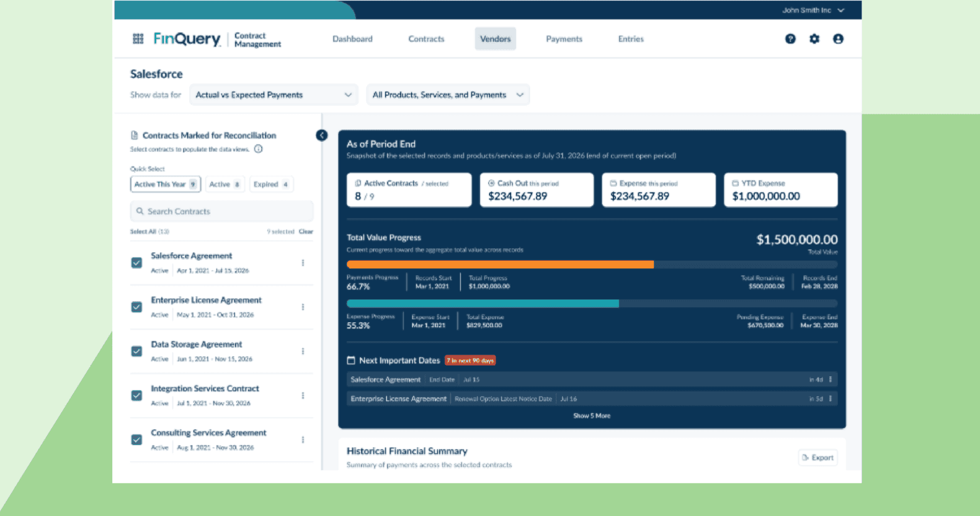Click the YTD Expense $1,000,000.00 card
Image resolution: width=980 pixels, height=516 pixels.
point(780,190)
